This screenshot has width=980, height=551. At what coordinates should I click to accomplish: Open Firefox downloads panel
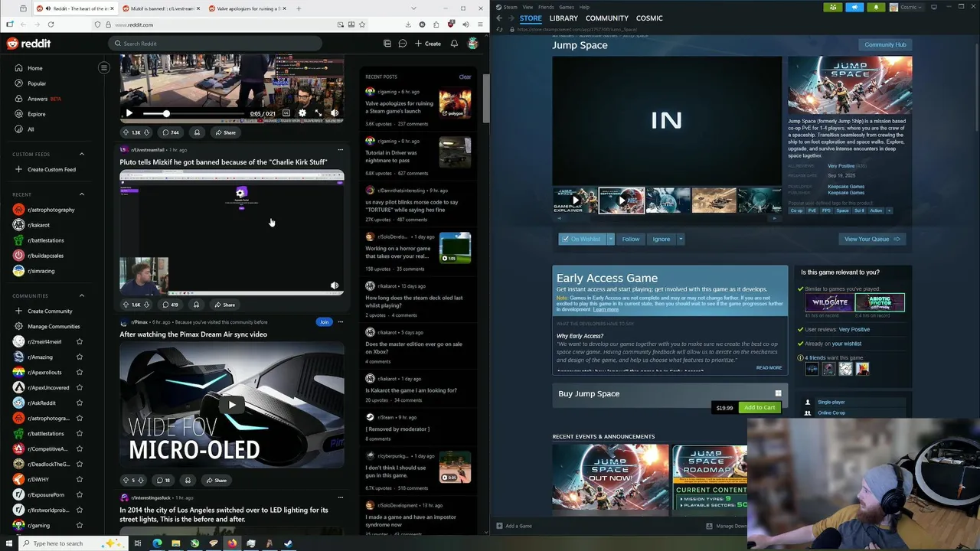click(x=408, y=24)
